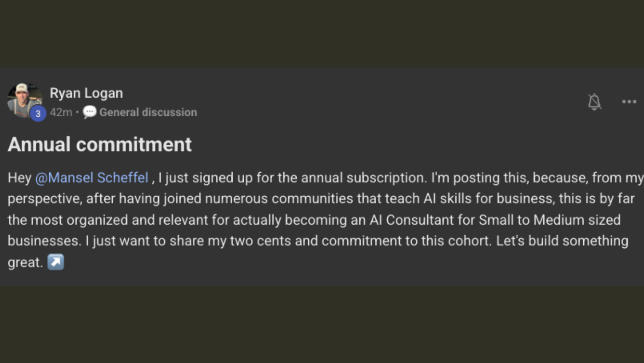Open the @Mansel Scheffel mention
This screenshot has width=644, height=363.
click(x=92, y=178)
